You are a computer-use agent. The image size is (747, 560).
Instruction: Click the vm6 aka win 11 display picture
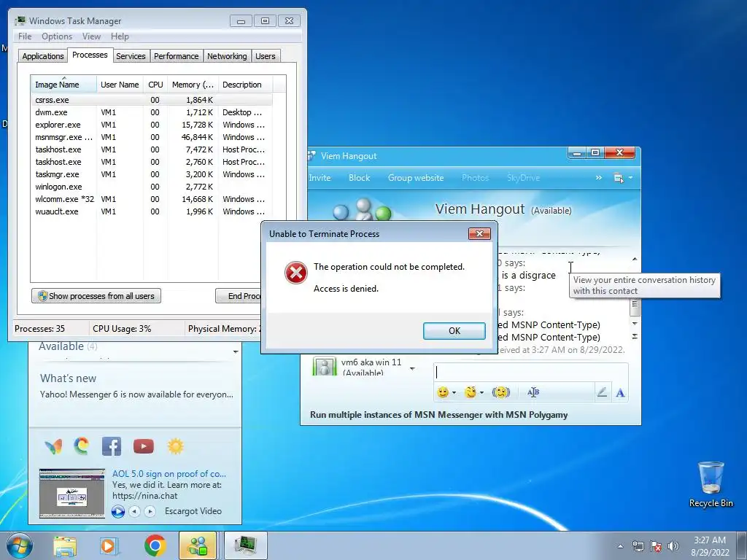325,366
